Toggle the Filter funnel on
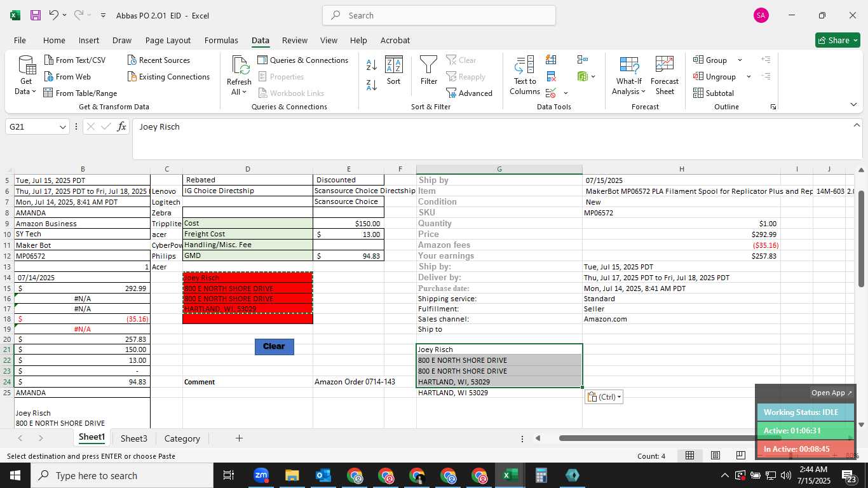 click(x=429, y=71)
